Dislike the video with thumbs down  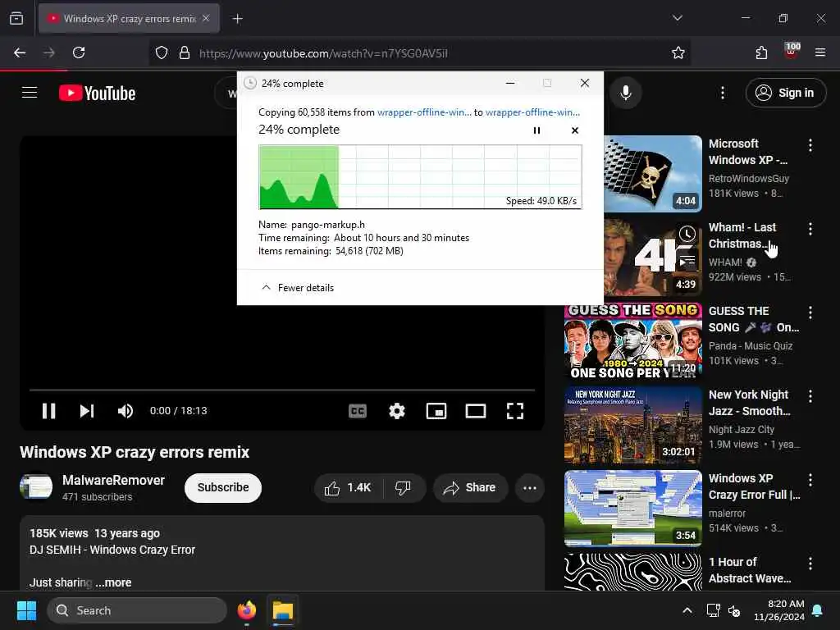(x=404, y=487)
